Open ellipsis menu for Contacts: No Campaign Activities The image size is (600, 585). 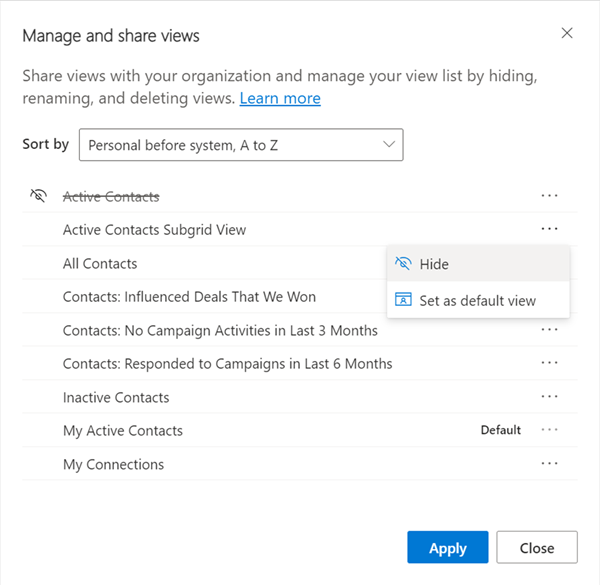(x=548, y=330)
